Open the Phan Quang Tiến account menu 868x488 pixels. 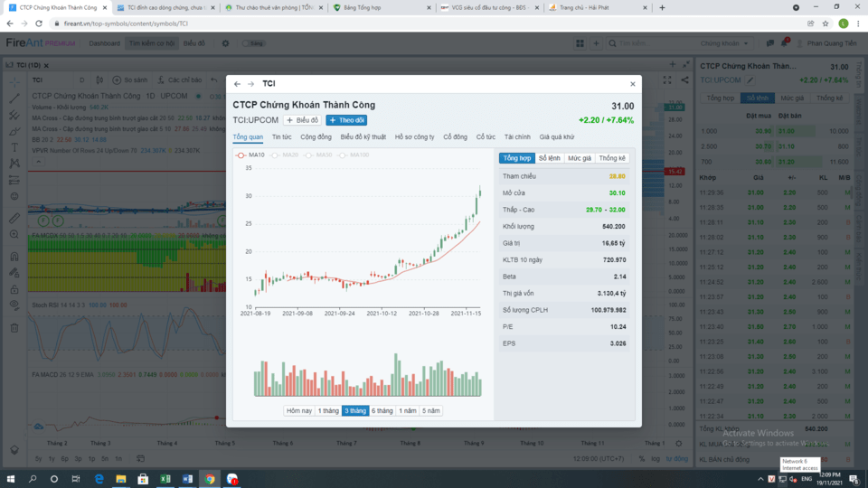[827, 43]
